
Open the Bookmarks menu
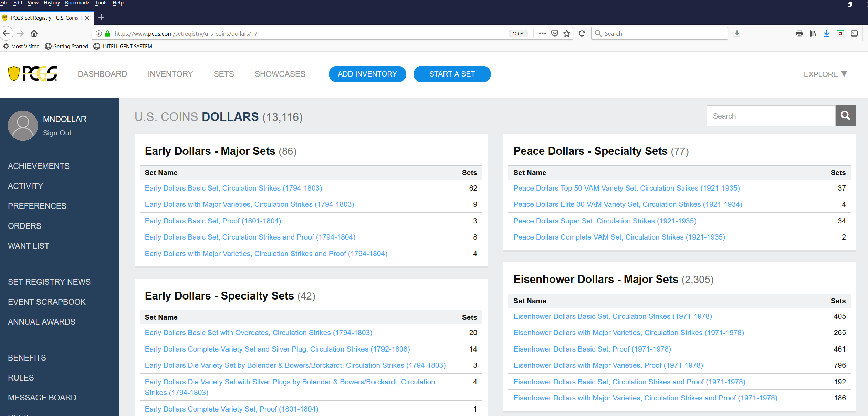pyautogui.click(x=77, y=3)
